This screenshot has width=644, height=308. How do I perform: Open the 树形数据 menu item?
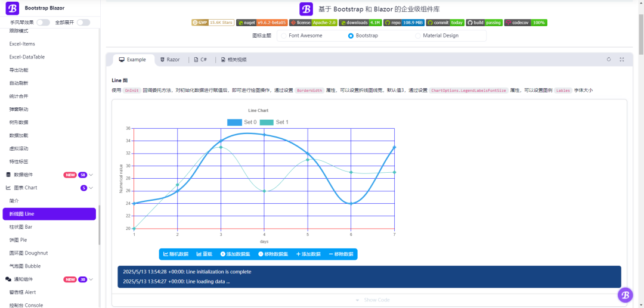point(49,122)
